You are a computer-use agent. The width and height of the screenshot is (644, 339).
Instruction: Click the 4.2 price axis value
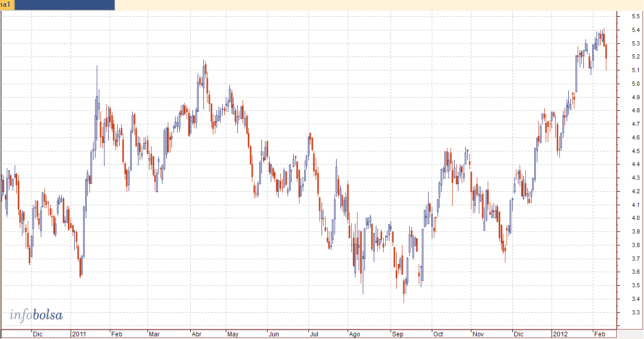636,191
